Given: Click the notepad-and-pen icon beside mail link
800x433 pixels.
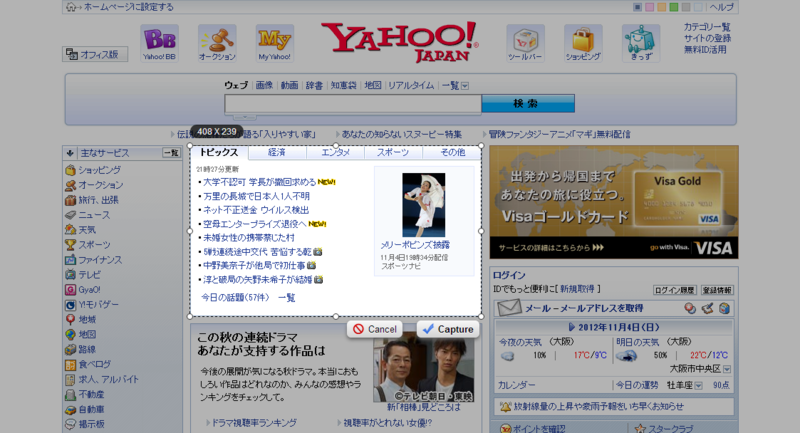Looking at the screenshot, I should tap(707, 308).
